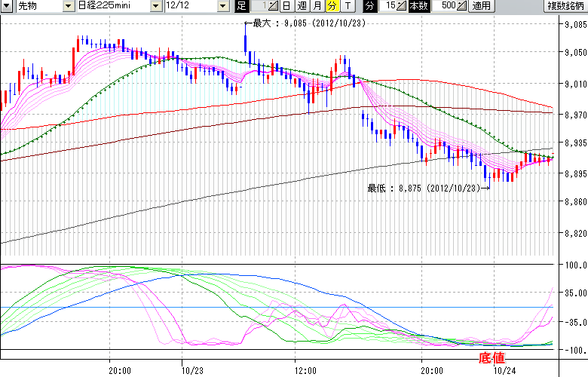Select the weekly 週 timeframe button

pos(302,6)
